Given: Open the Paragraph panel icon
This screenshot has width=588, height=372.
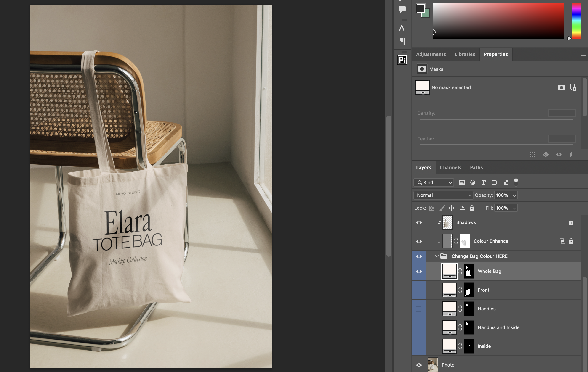Looking at the screenshot, I should [402, 41].
